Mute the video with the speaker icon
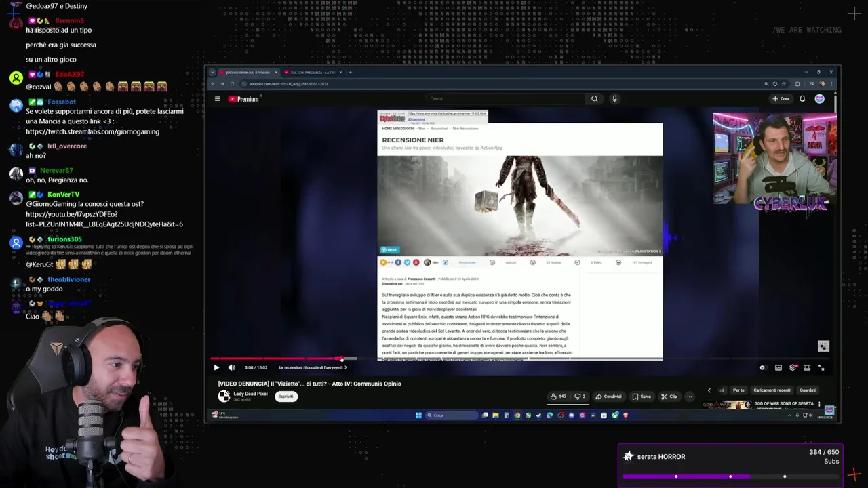The width and height of the screenshot is (868, 488). tap(232, 367)
